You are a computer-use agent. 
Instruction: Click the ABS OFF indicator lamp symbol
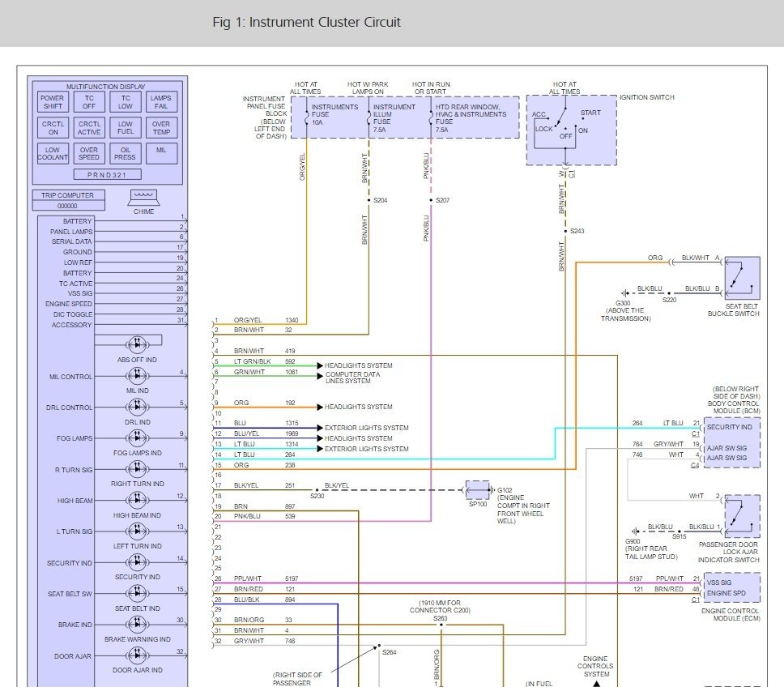138,344
